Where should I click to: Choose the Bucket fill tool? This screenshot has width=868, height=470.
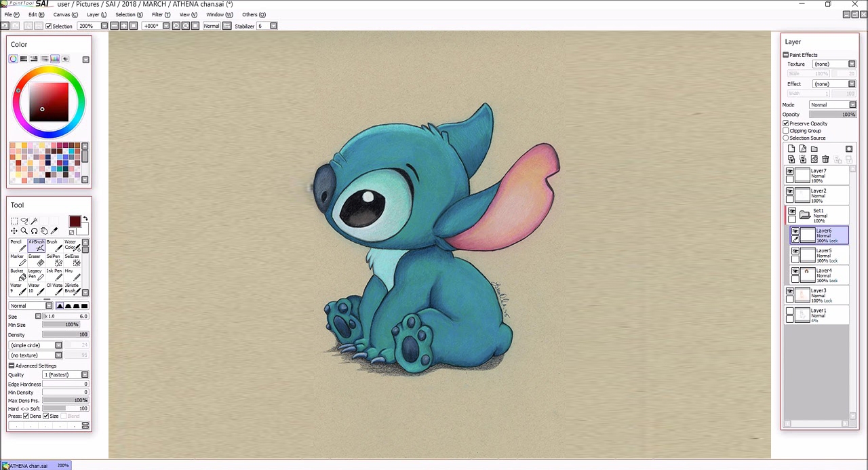18,275
